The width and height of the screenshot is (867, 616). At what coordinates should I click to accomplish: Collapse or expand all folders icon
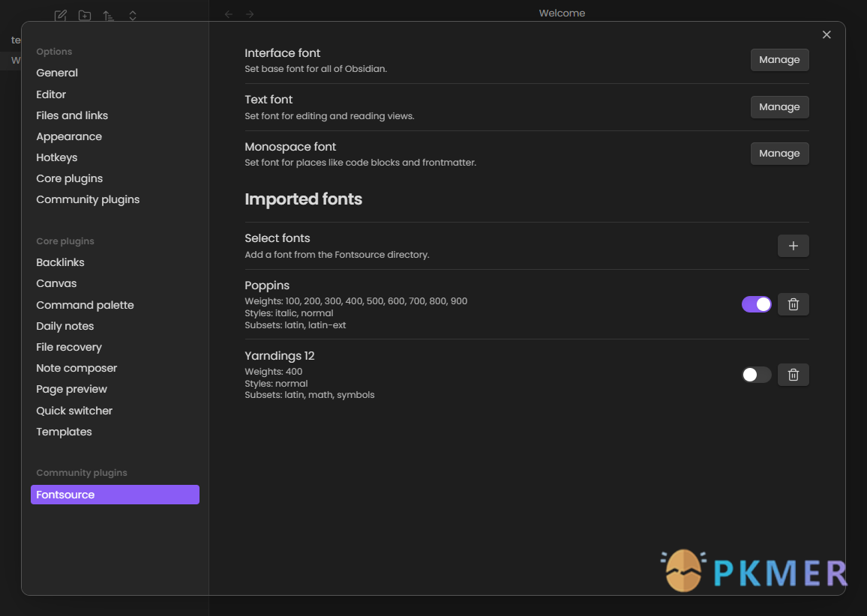[133, 16]
